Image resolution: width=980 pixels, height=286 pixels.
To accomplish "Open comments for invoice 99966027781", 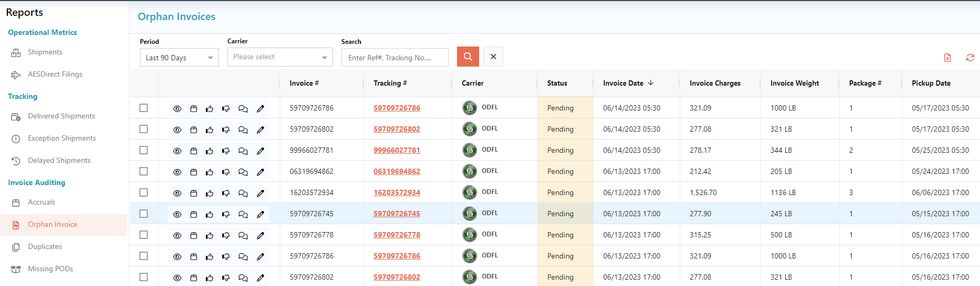I will (x=243, y=151).
